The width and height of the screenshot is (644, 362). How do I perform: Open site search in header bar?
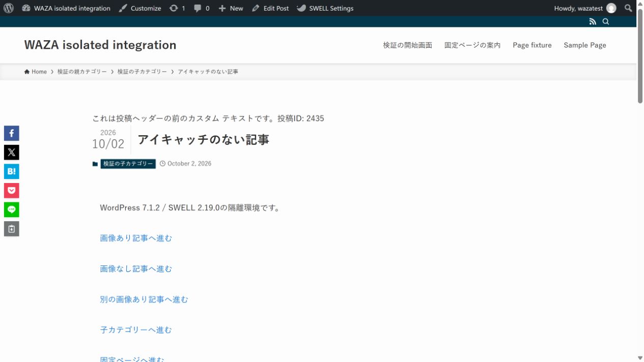click(x=606, y=21)
